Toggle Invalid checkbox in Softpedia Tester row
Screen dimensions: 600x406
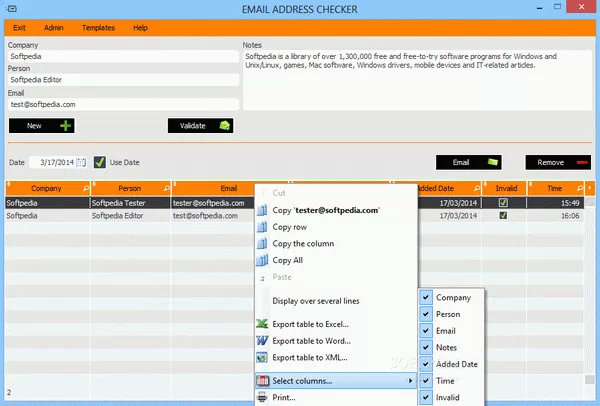(x=503, y=202)
